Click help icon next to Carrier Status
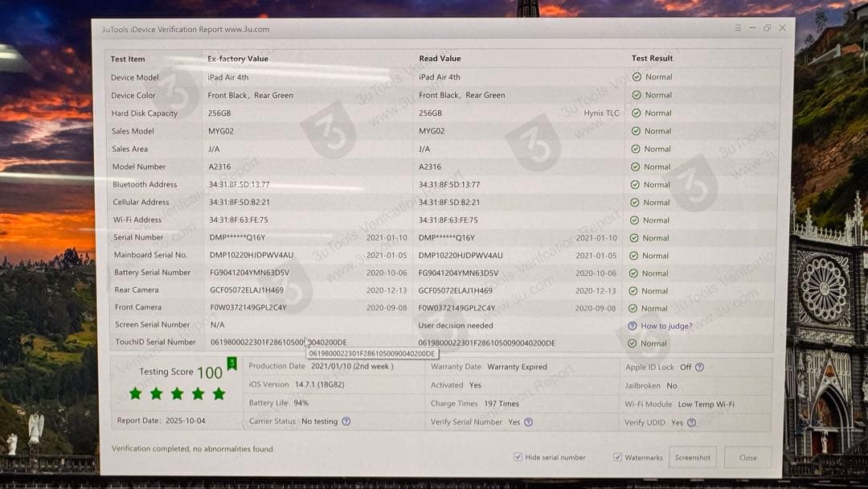 tap(346, 421)
